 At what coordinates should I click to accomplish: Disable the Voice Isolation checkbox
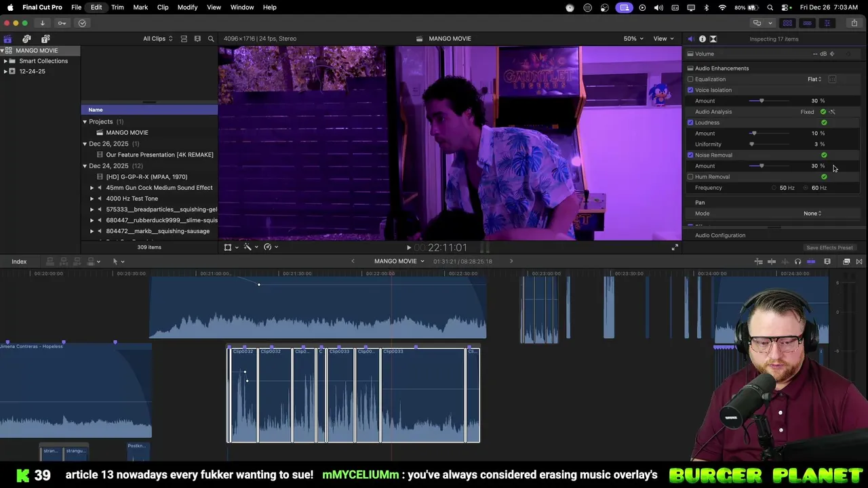tap(690, 90)
